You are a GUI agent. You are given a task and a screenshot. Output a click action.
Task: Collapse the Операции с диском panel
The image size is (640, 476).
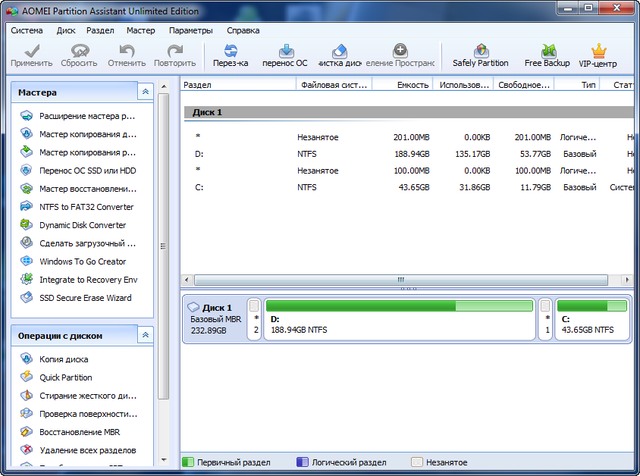(146, 335)
